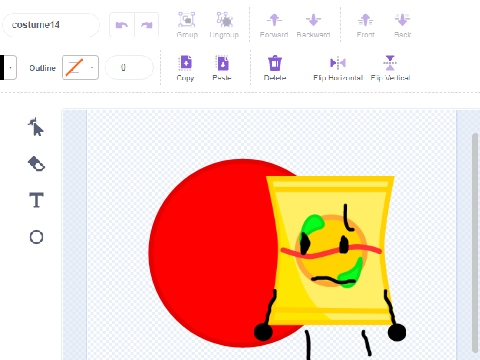Open the black Fill color dropdown
The height and width of the screenshot is (360, 480).
click(8, 68)
